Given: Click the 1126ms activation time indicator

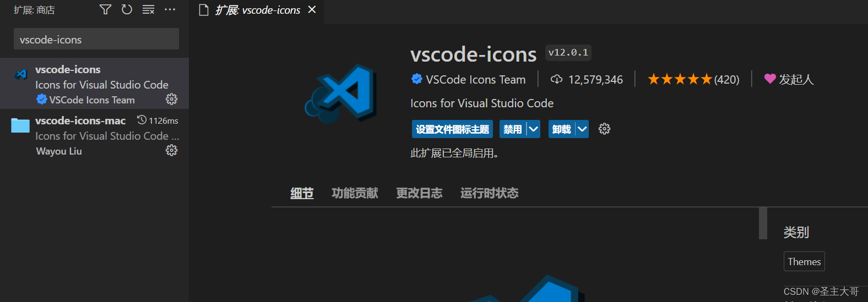Looking at the screenshot, I should [x=158, y=120].
